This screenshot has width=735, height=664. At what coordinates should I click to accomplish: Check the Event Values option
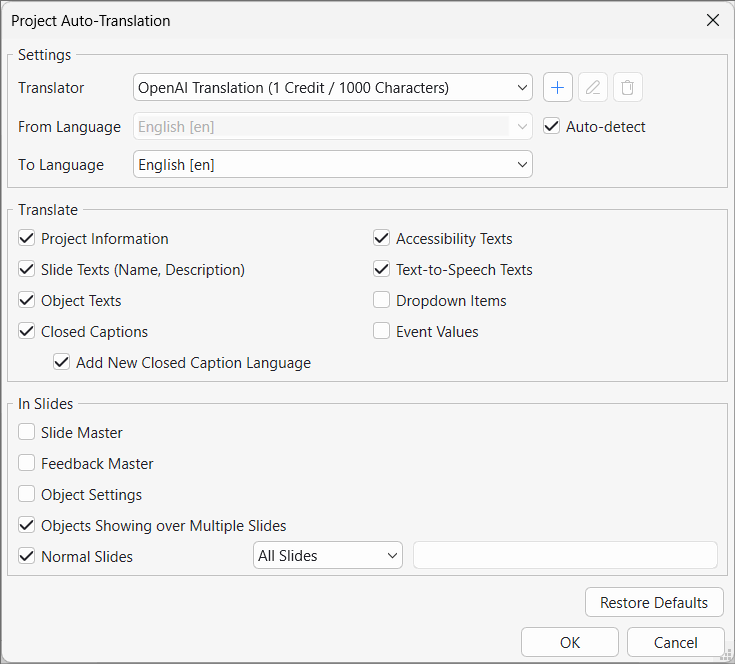pyautogui.click(x=381, y=332)
